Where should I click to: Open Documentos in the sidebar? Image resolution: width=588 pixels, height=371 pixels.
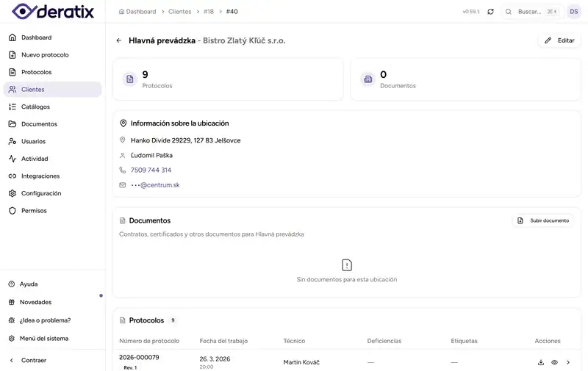click(x=52, y=124)
